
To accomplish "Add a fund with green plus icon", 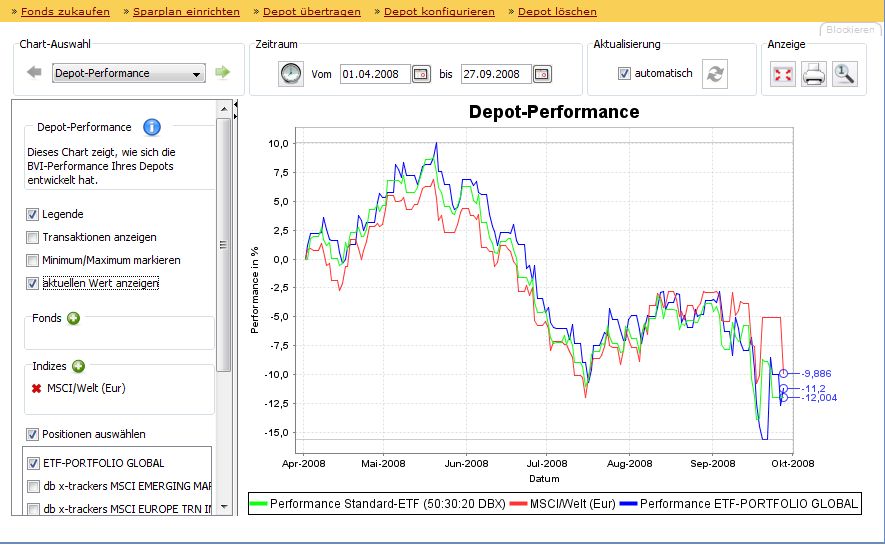I will click(73, 318).
